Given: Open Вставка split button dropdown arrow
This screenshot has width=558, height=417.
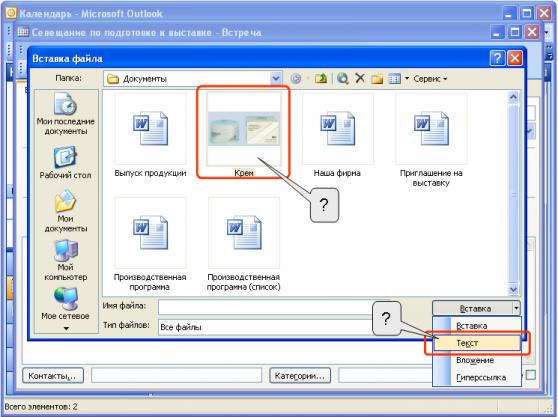Looking at the screenshot, I should coord(516,308).
